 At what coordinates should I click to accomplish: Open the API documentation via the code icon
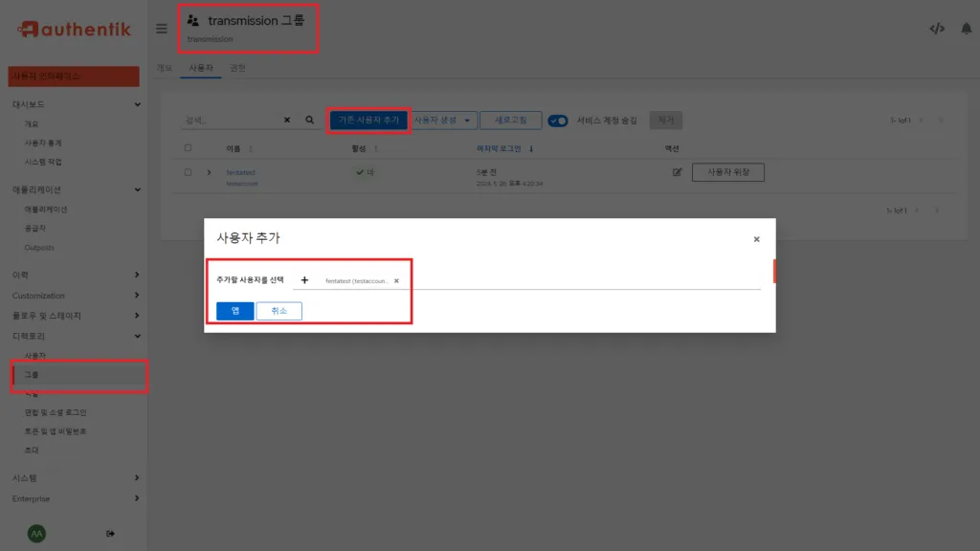pos(936,29)
